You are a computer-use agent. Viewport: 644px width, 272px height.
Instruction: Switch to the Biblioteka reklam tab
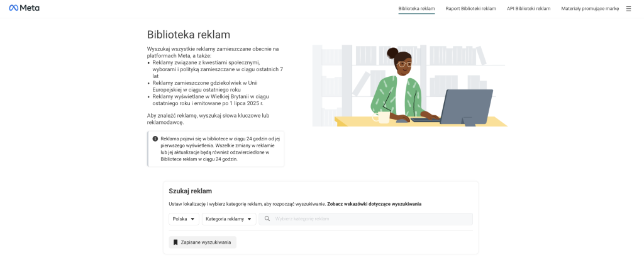(416, 9)
